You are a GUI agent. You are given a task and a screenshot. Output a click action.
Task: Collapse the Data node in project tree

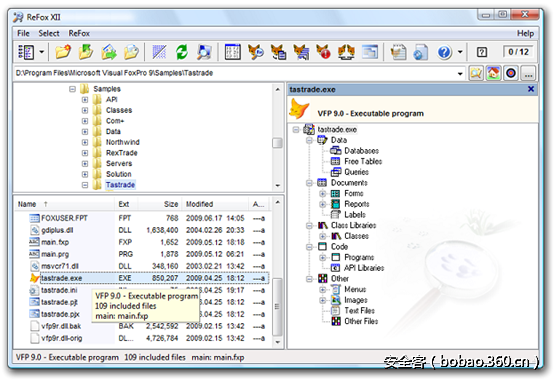310,141
